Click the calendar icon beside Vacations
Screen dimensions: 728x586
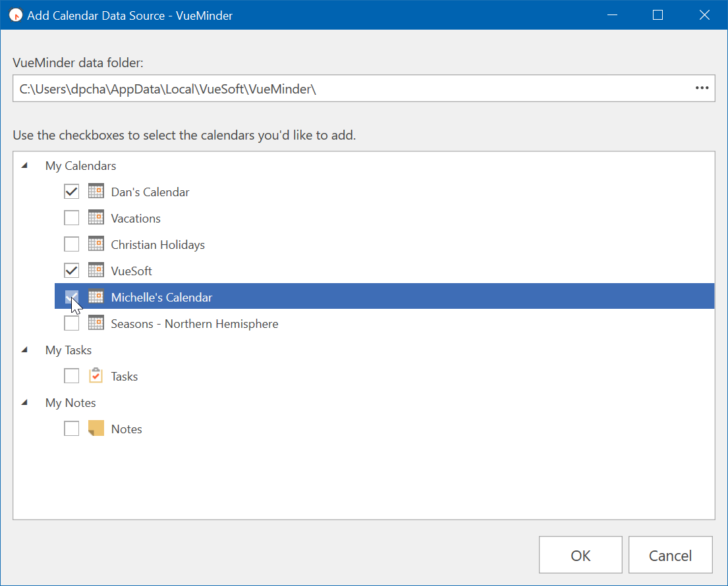96,217
